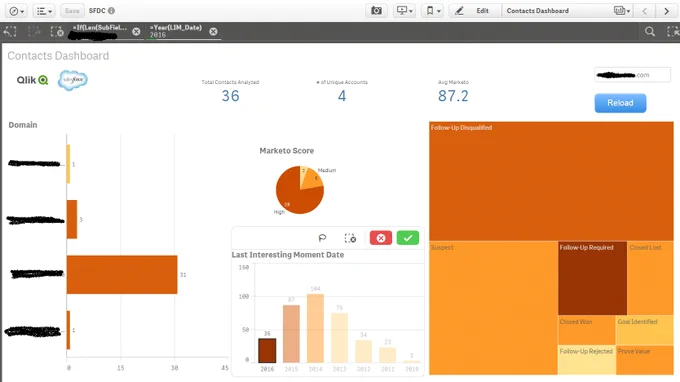680x382 pixels.
Task: Select the 2012 bar with value 34
Action: click(x=363, y=351)
